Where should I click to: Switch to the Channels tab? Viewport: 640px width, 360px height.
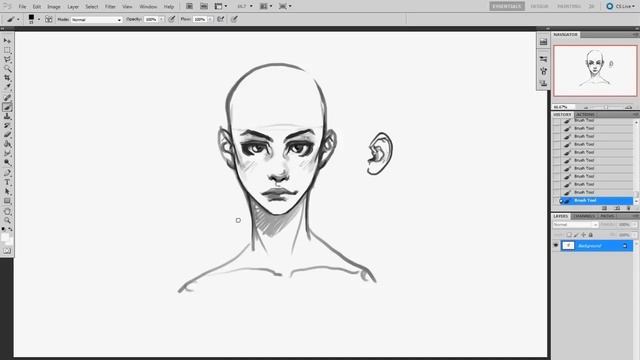(584, 216)
